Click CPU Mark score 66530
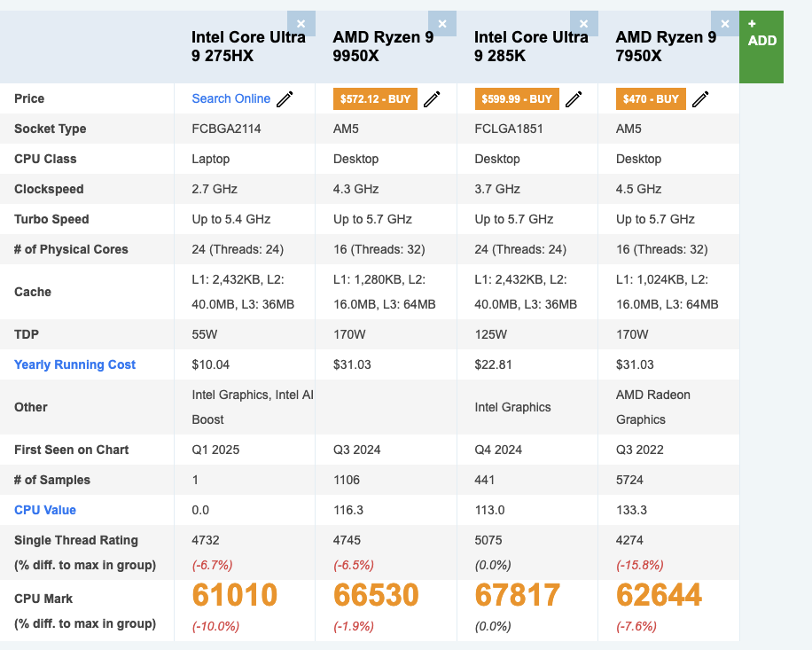 pyautogui.click(x=376, y=595)
